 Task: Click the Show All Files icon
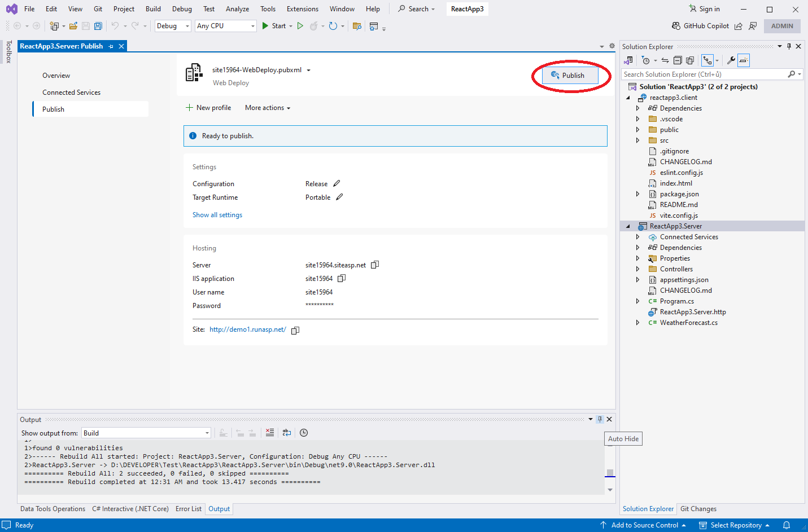coord(690,60)
